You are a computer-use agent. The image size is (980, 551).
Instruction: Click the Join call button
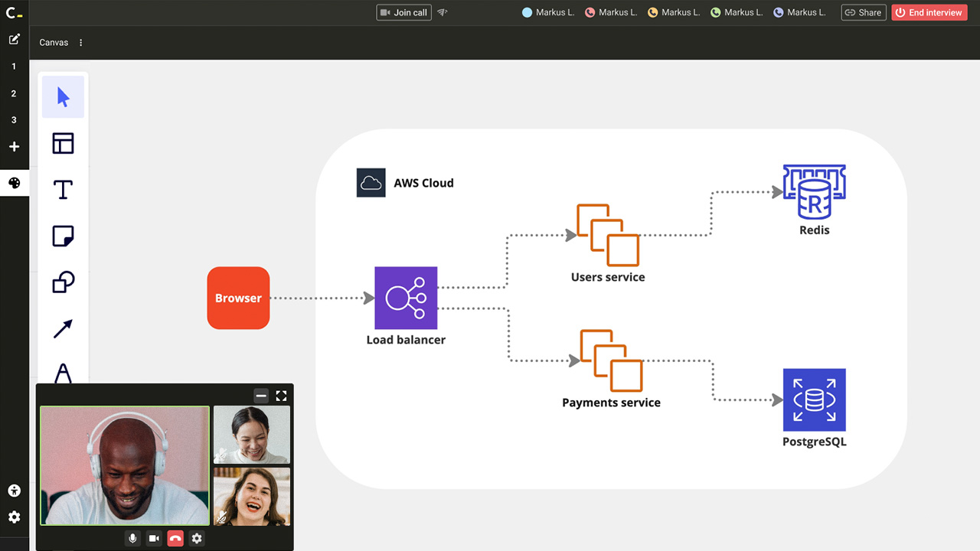point(404,12)
